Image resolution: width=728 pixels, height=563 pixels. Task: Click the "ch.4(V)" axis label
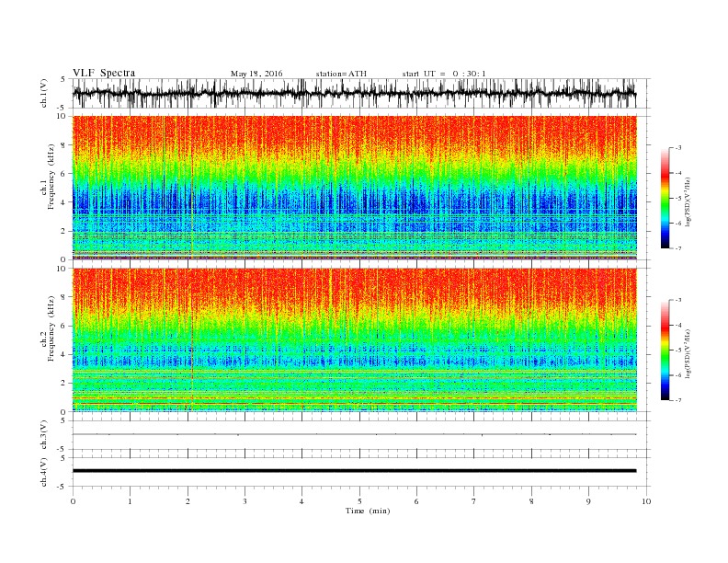44,473
